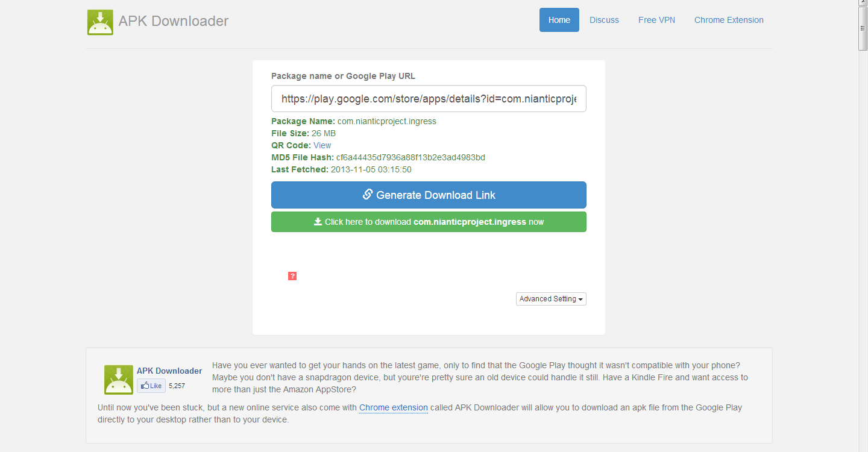
Task: Open the Home tab
Action: [x=559, y=20]
